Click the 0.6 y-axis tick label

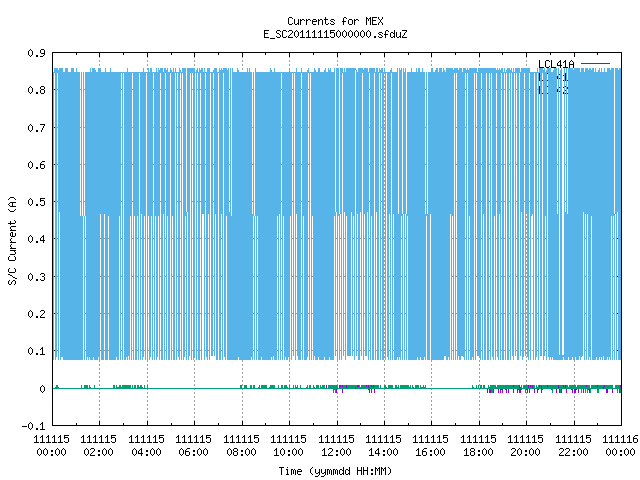tap(36, 165)
